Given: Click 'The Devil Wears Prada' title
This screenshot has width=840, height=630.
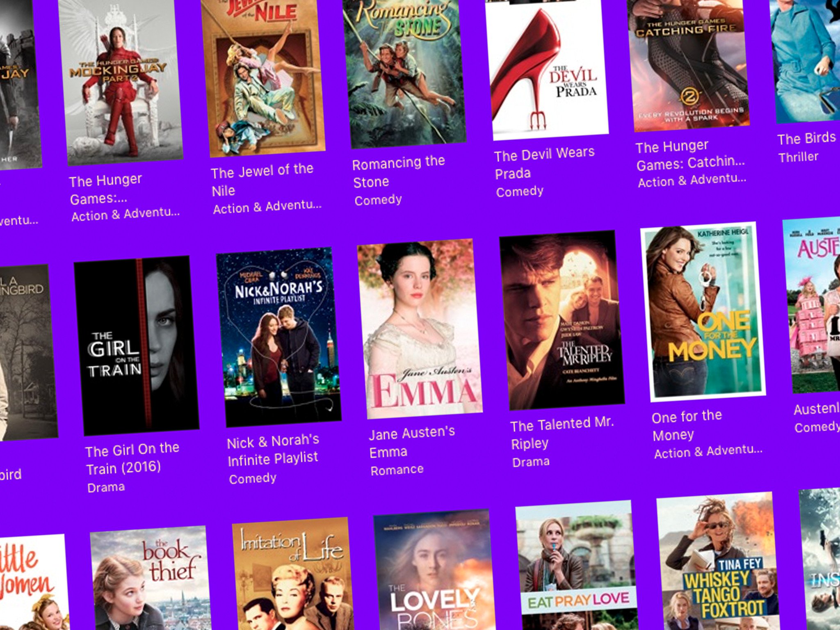Looking at the screenshot, I should tap(545, 163).
